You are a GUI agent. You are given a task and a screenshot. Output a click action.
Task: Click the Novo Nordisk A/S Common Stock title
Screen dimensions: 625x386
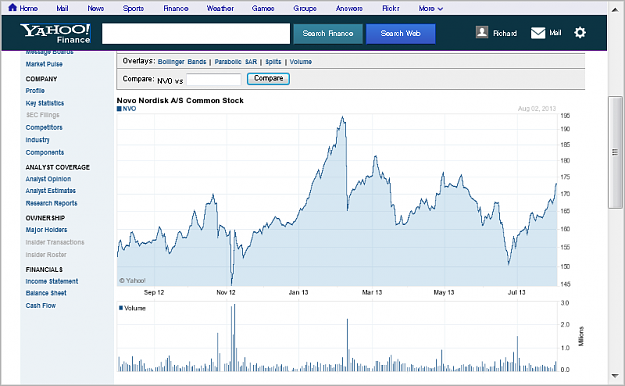coord(180,100)
